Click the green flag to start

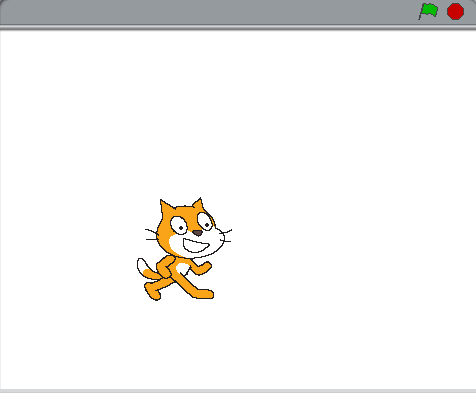pyautogui.click(x=428, y=11)
